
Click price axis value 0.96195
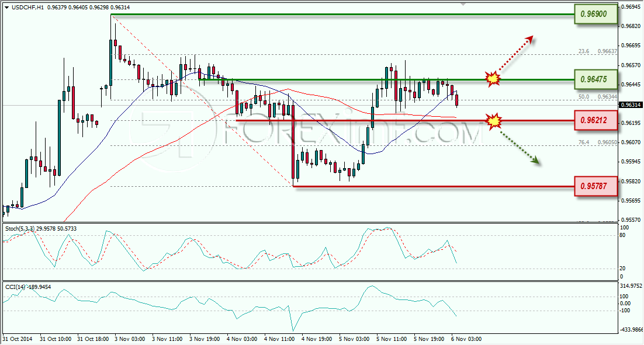631,123
